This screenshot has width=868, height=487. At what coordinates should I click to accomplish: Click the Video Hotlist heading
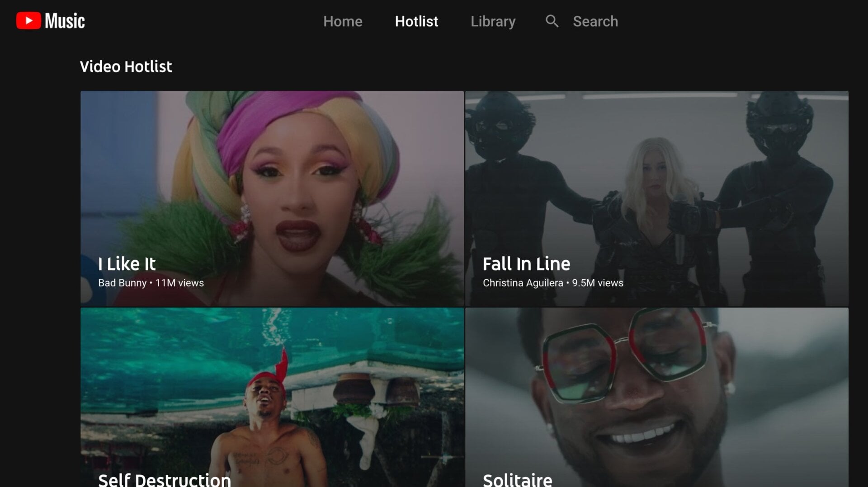point(126,66)
